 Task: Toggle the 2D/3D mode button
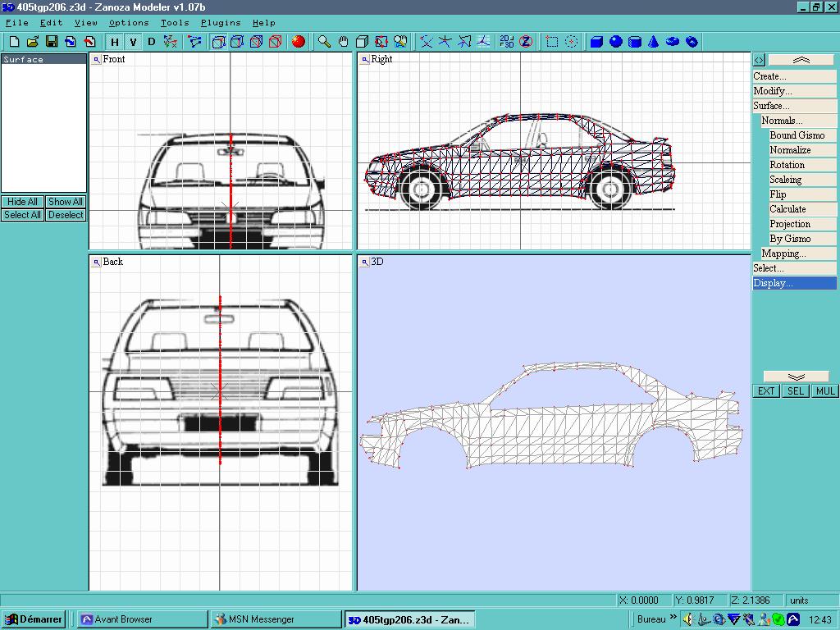coord(506,42)
